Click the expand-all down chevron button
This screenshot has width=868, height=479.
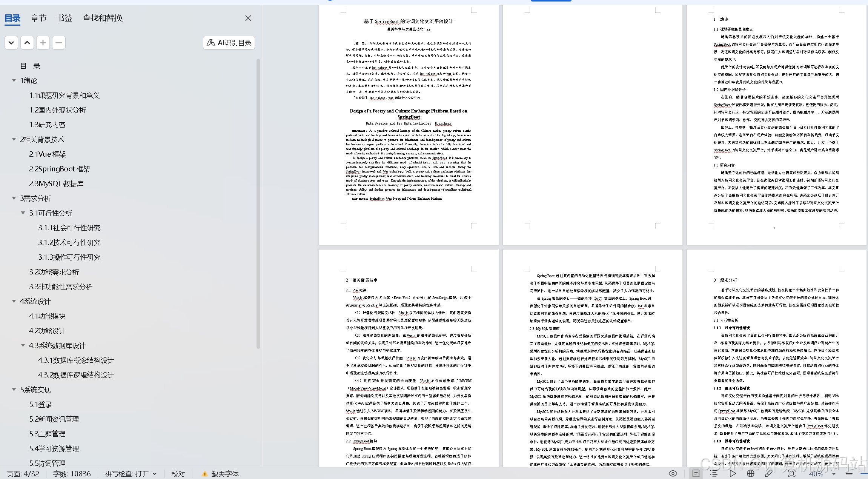11,43
